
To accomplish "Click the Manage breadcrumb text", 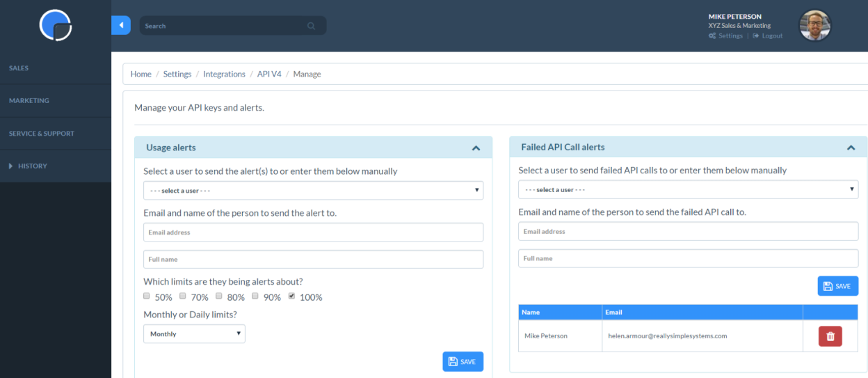I will coord(307,74).
